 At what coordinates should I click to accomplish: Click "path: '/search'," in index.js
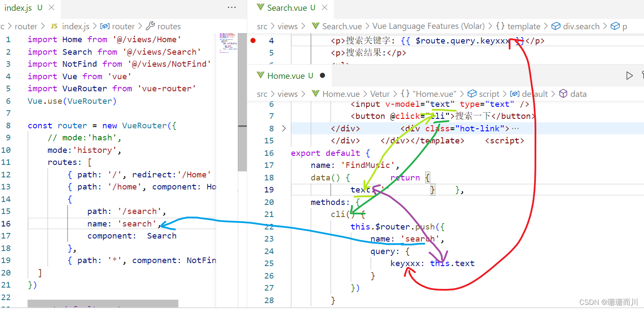point(127,211)
